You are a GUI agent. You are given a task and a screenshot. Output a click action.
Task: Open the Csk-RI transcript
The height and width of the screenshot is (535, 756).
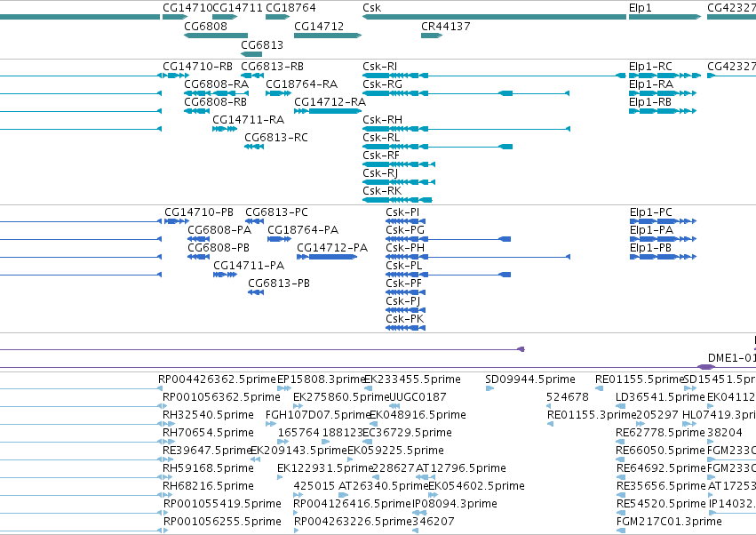tap(494, 76)
